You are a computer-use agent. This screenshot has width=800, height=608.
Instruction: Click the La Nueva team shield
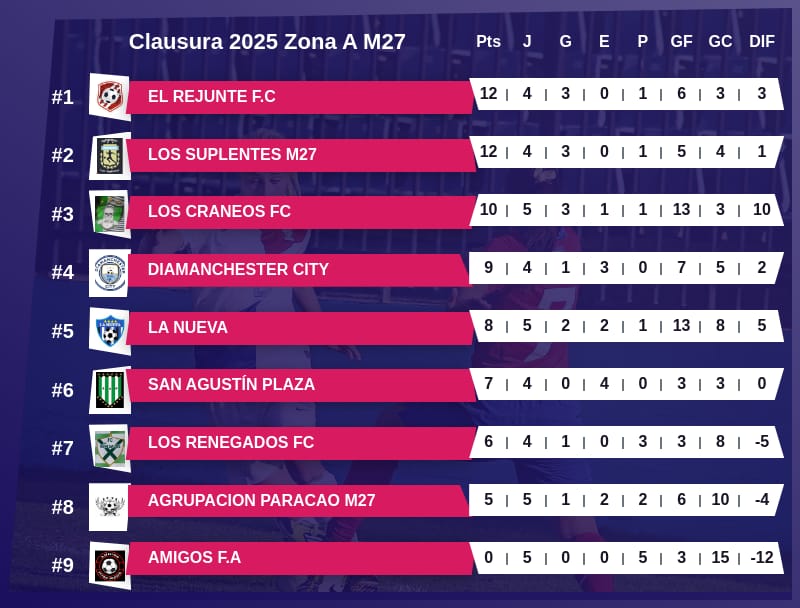click(x=109, y=329)
